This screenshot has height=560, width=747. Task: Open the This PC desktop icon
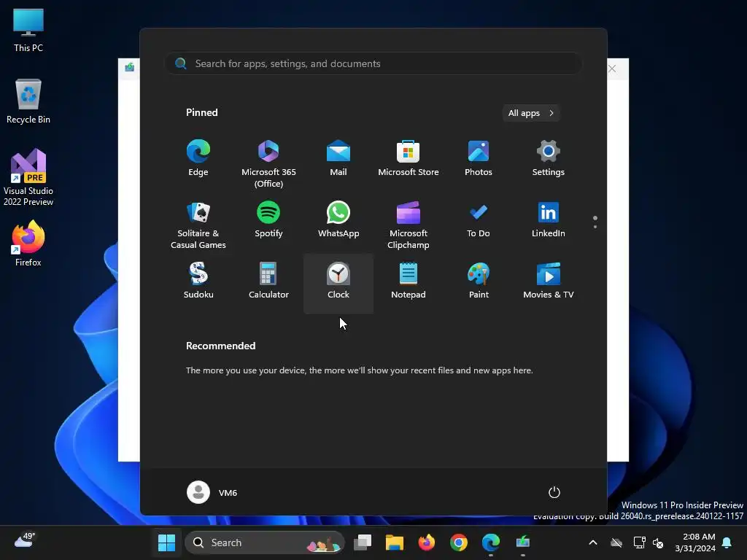point(28,31)
